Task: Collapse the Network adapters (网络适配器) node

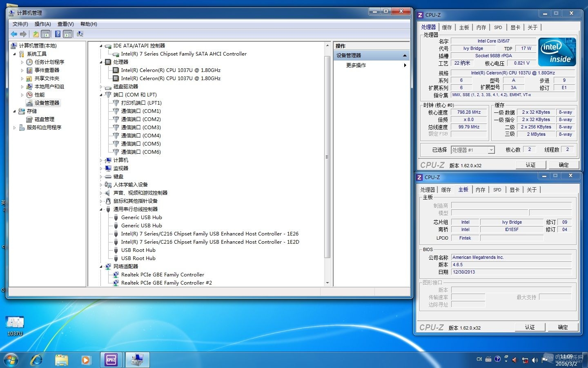Action: click(101, 267)
